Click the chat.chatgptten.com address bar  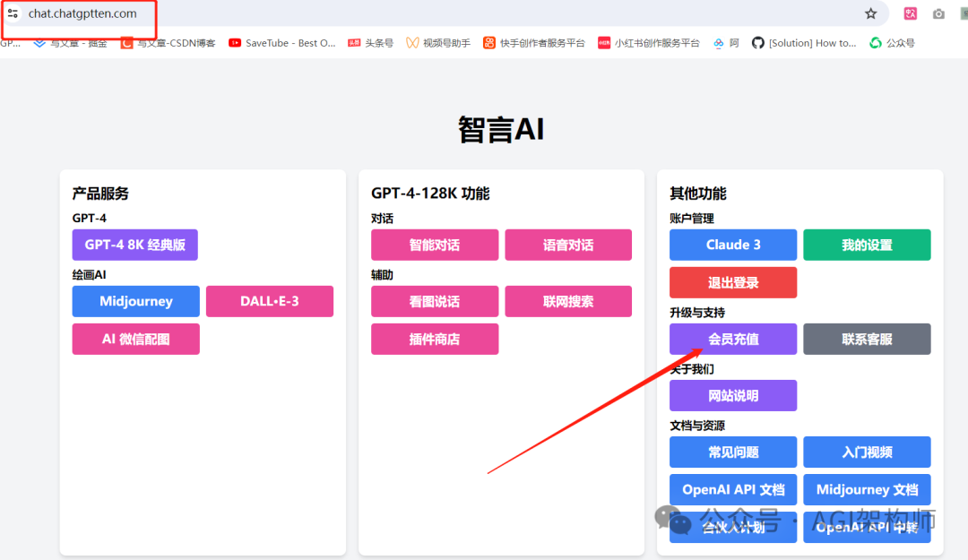click(82, 13)
